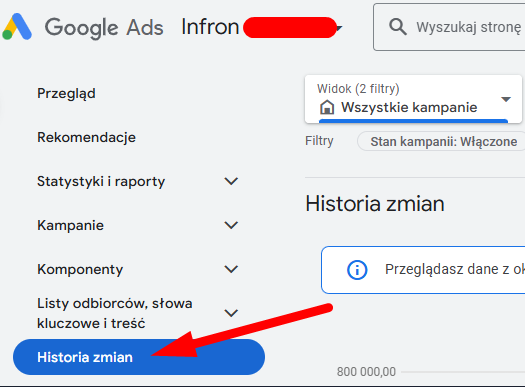Viewport: 525px width, 387px height.
Task: Open the Widok Wszystkie kampanie dropdown
Action: 413,99
